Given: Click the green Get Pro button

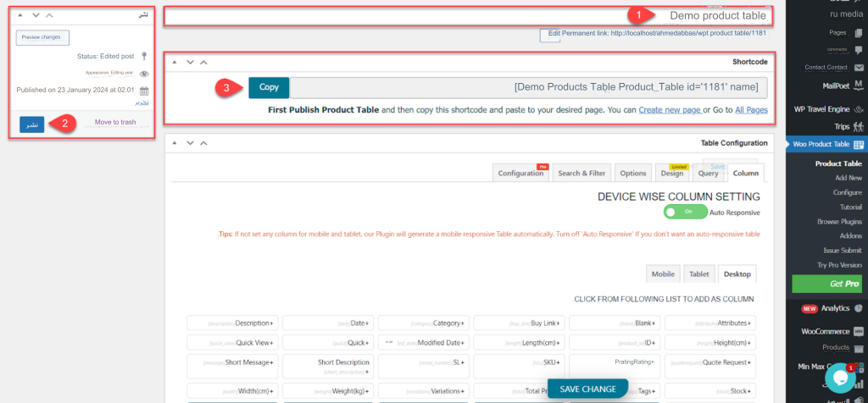Looking at the screenshot, I should [827, 284].
